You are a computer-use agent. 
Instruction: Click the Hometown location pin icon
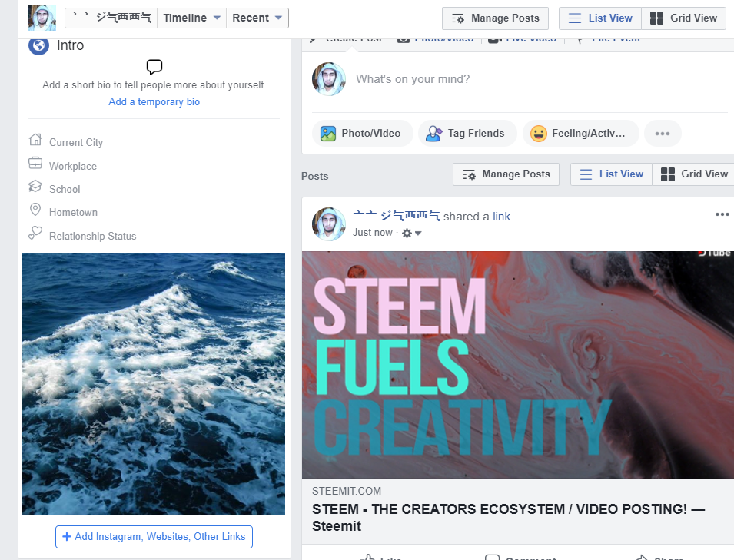(x=35, y=209)
